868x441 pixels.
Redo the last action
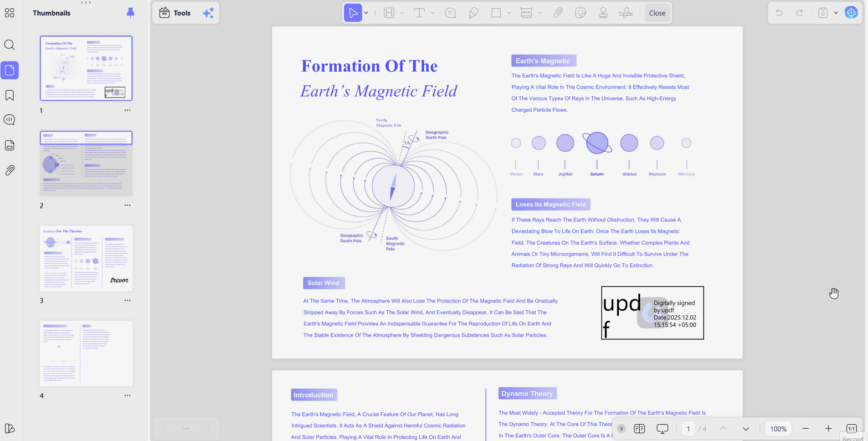pos(800,13)
